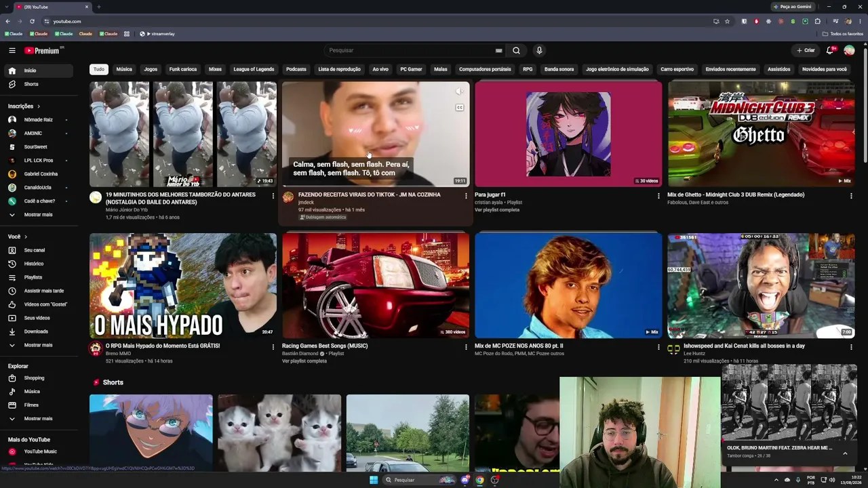Image resolution: width=868 pixels, height=488 pixels.
Task: Select the Funk carioca chip
Action: (x=183, y=69)
